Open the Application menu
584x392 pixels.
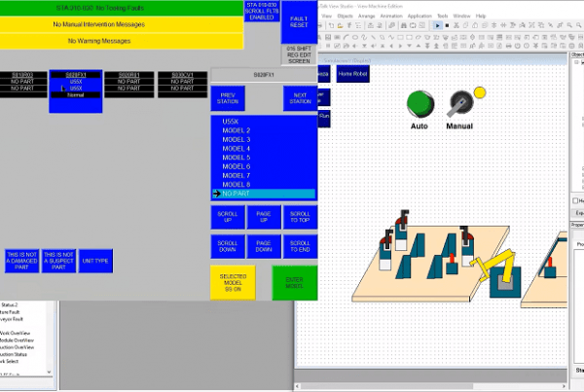click(x=420, y=16)
